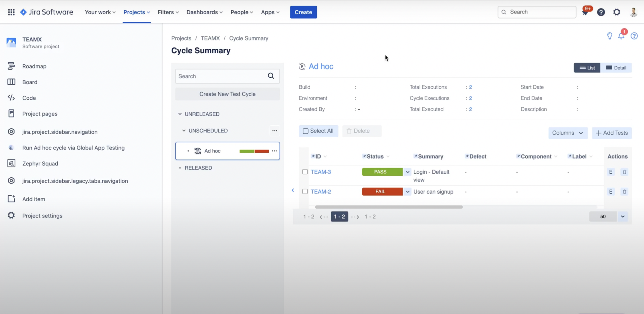Open the TEAM-2 issue link
This screenshot has height=314, width=644.
[320, 192]
